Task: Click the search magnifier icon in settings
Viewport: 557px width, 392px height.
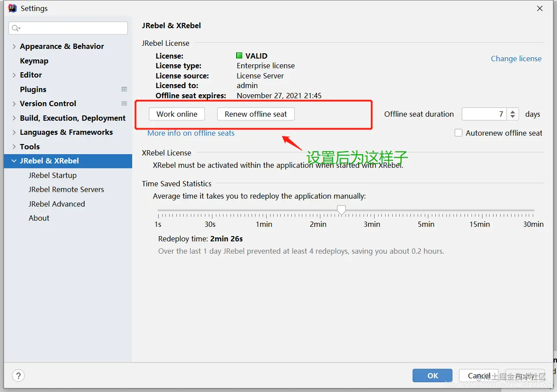Action: 15,28
